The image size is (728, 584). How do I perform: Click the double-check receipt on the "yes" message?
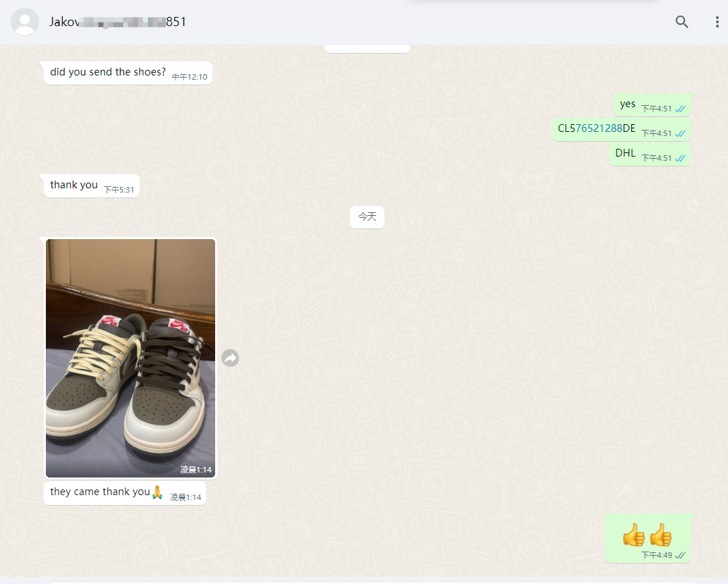pos(680,109)
